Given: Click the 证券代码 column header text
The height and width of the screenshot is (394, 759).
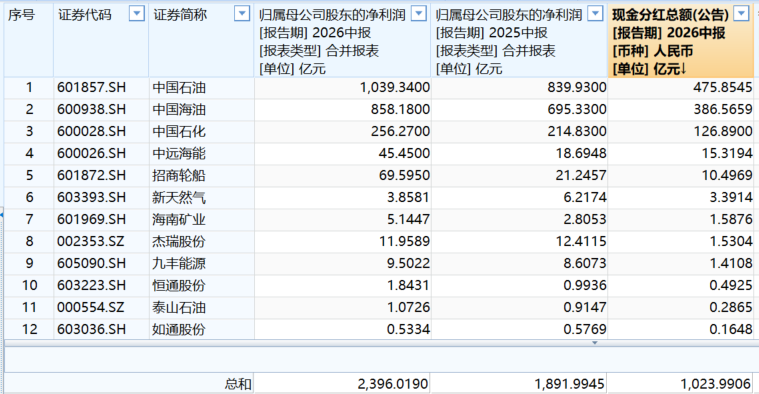Looking at the screenshot, I should pos(85,15).
